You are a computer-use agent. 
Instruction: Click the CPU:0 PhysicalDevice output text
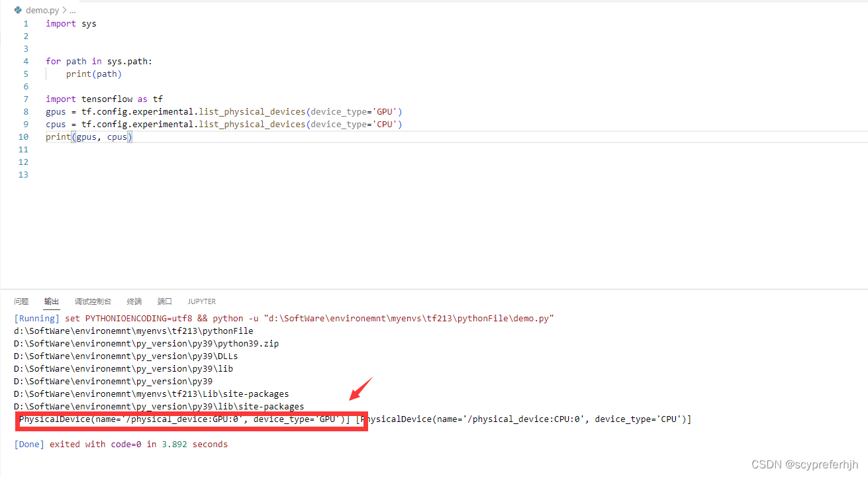(523, 419)
